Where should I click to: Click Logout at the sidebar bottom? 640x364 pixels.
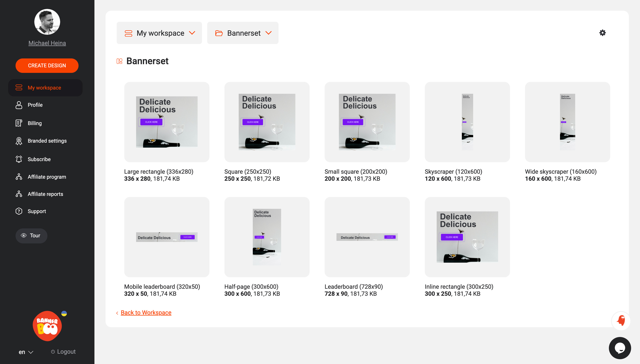[x=63, y=351]
